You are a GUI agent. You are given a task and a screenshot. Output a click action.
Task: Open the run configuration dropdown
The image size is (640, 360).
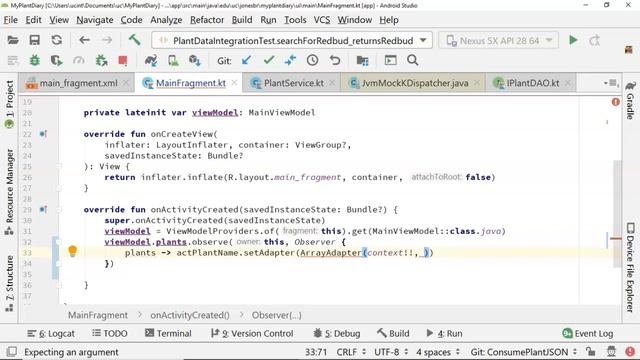click(x=292, y=40)
